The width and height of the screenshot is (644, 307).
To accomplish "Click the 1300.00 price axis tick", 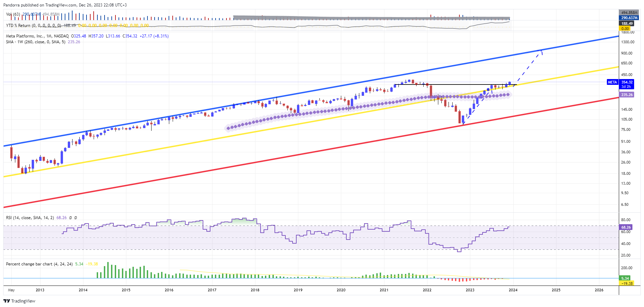I will [x=628, y=42].
